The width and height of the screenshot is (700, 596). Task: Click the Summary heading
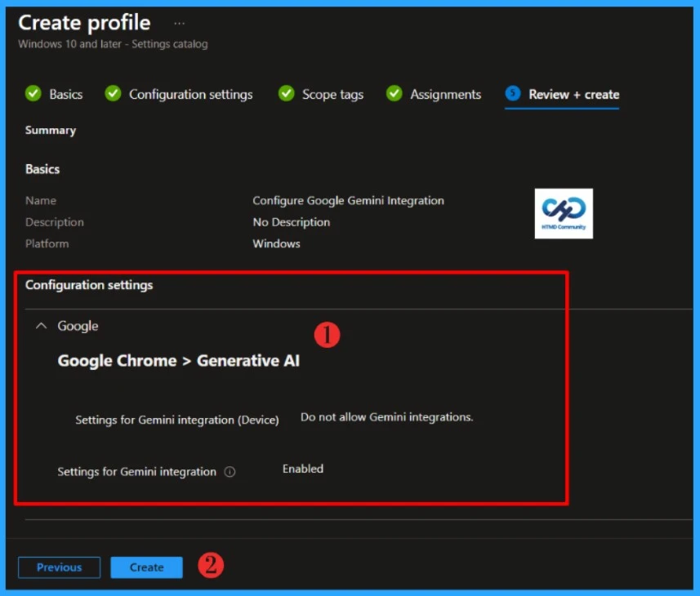coord(51,131)
